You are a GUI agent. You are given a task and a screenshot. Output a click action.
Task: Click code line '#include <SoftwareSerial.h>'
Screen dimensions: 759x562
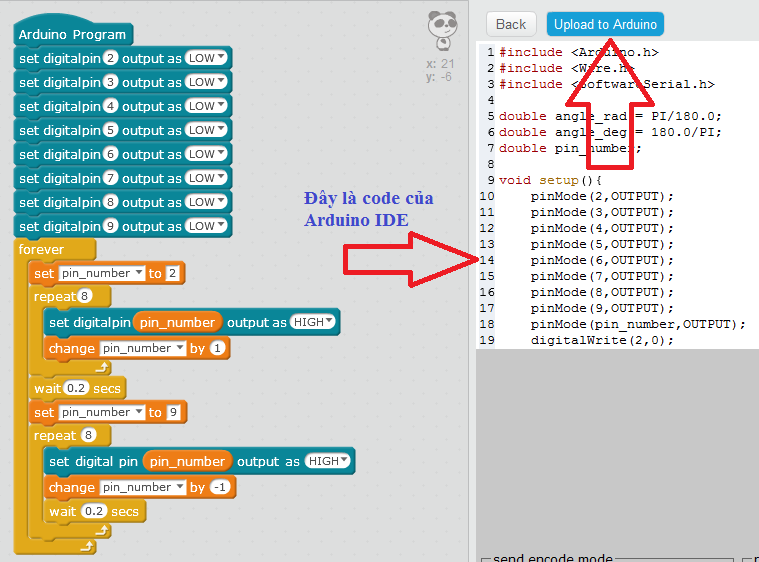click(x=607, y=84)
